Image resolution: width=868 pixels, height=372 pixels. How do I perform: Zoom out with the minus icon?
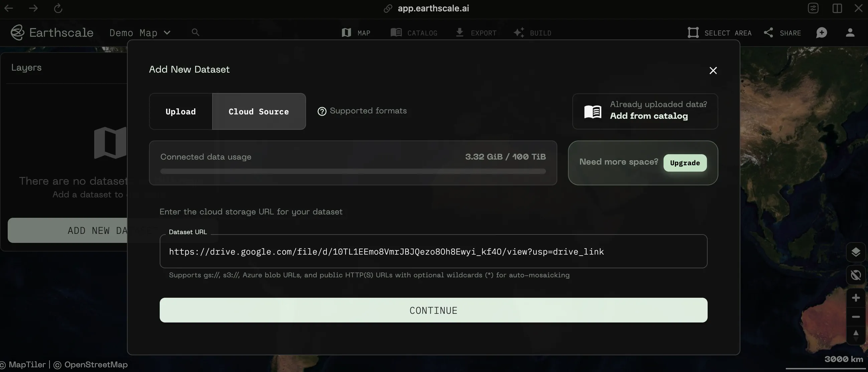856,317
